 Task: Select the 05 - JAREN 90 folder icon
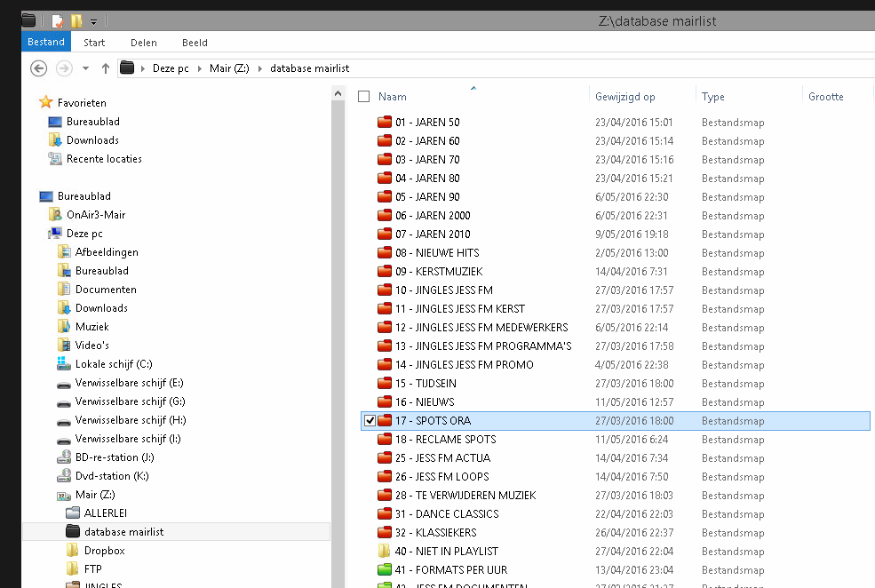(x=385, y=196)
